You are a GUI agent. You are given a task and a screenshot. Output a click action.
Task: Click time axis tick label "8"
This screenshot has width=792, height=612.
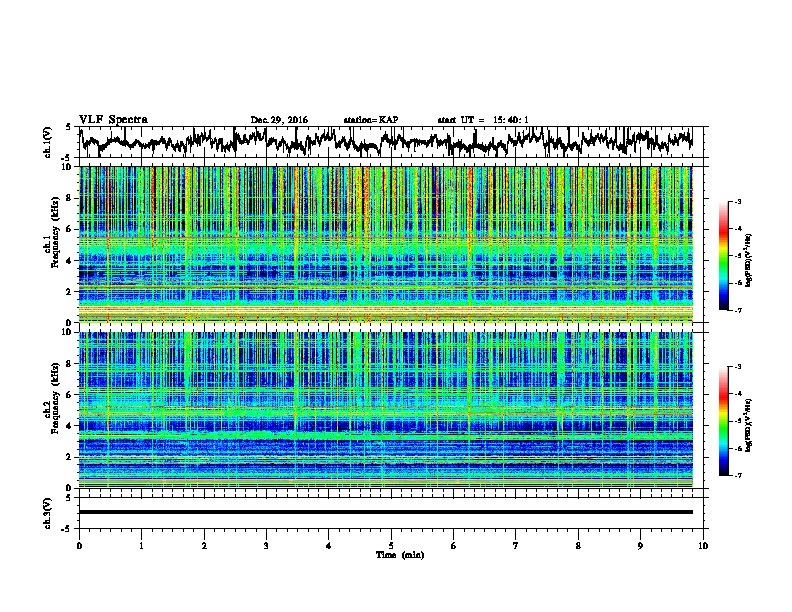[578, 546]
